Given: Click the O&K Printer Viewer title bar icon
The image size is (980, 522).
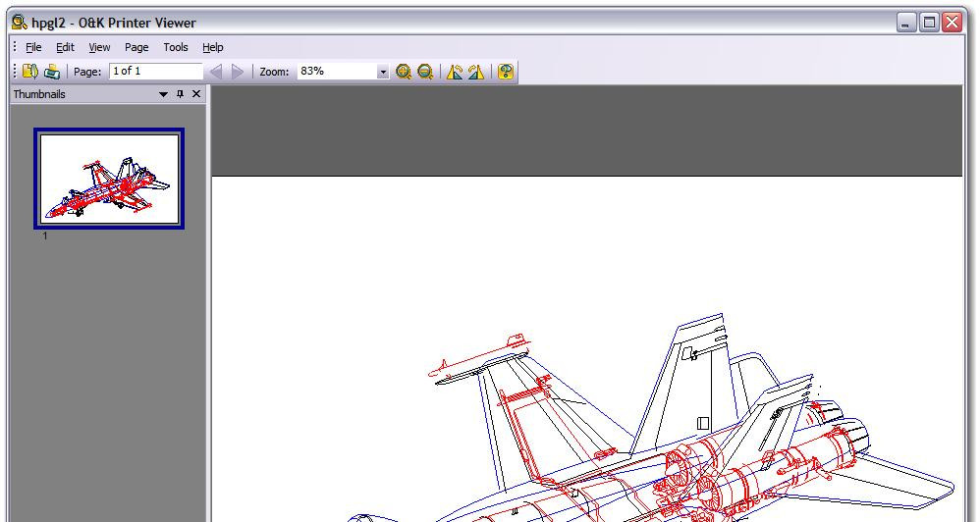Looking at the screenshot, I should coord(20,23).
